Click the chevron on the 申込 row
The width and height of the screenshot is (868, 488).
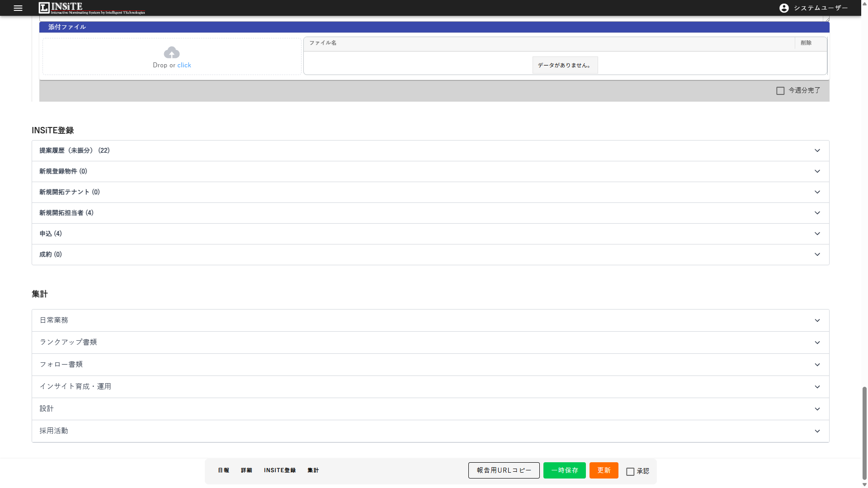click(x=817, y=234)
